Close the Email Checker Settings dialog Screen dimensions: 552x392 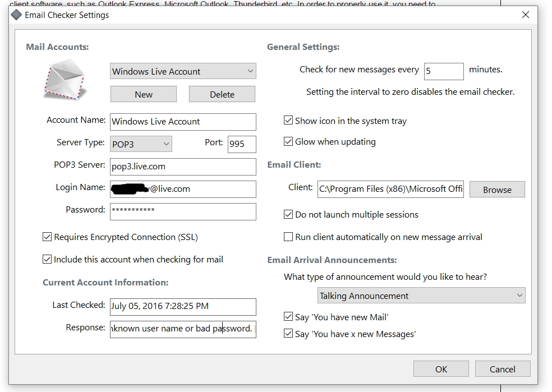coord(525,15)
